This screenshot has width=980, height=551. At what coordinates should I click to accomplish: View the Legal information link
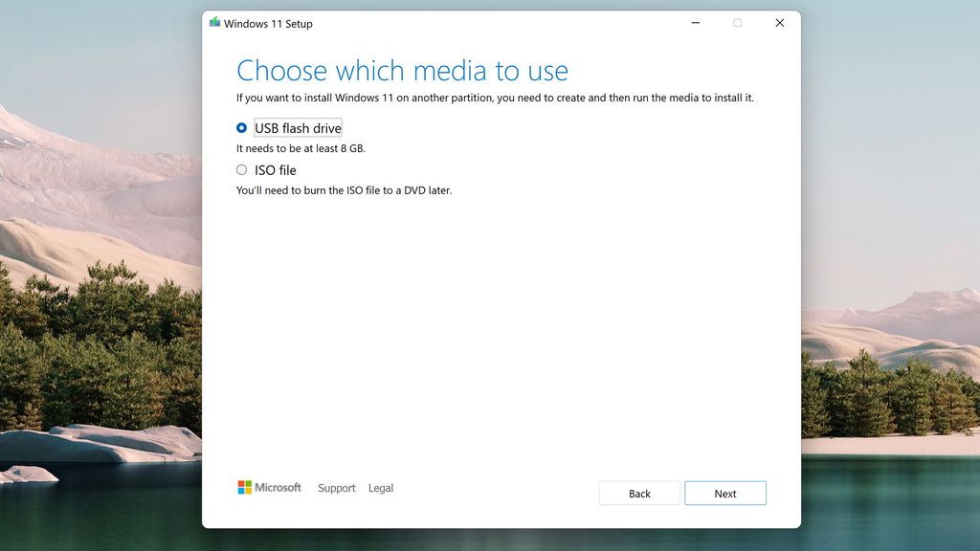point(381,488)
